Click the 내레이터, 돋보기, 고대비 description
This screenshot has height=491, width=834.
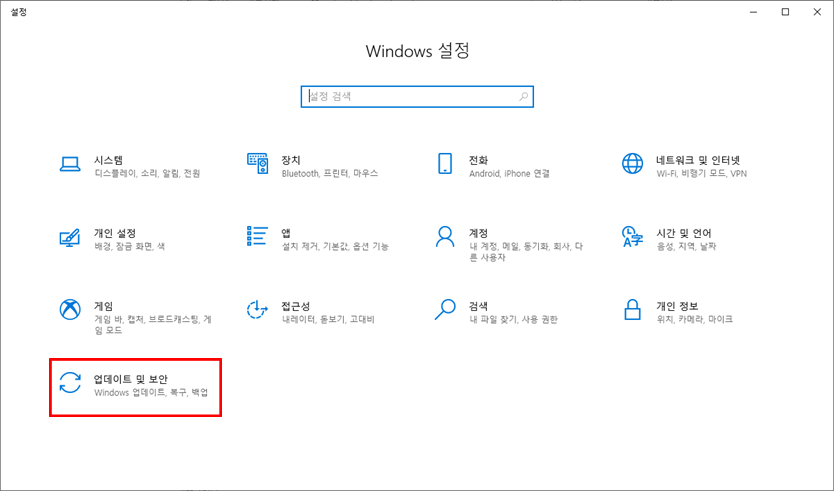328,319
